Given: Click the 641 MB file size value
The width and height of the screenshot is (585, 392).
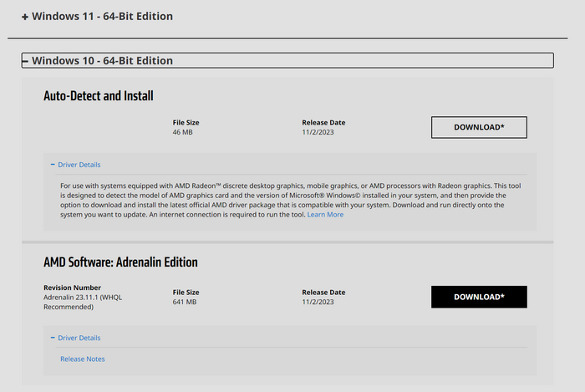Looking at the screenshot, I should [x=184, y=302].
